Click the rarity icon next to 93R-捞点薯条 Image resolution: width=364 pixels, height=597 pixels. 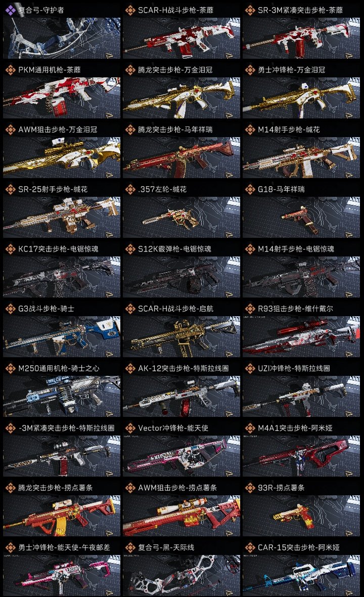[250, 488]
